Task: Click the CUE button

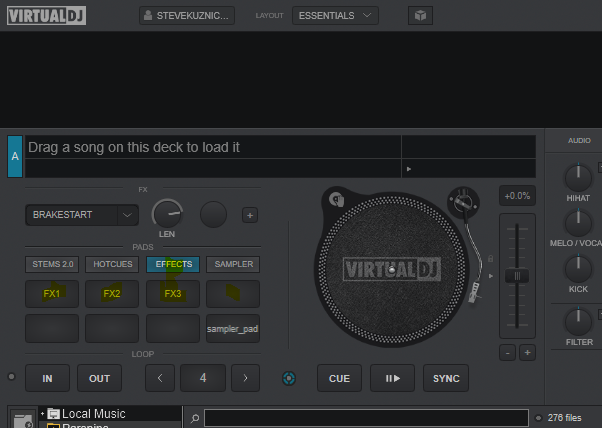Action: pos(339,378)
